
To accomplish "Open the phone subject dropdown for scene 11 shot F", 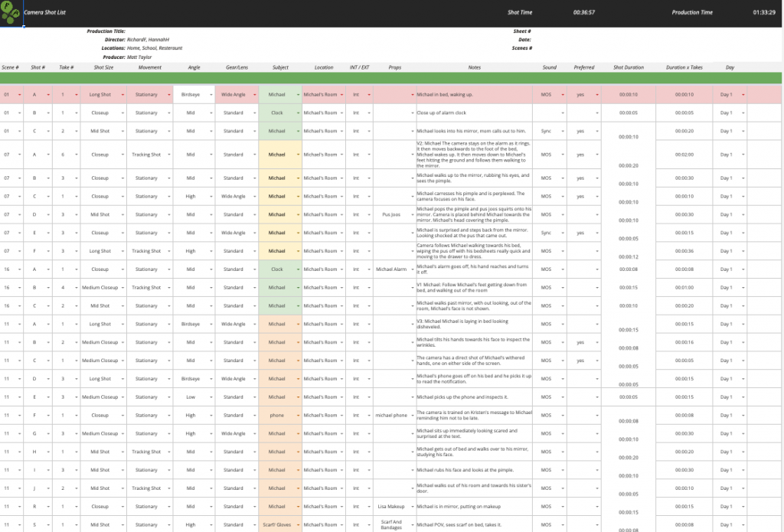I will (298, 416).
